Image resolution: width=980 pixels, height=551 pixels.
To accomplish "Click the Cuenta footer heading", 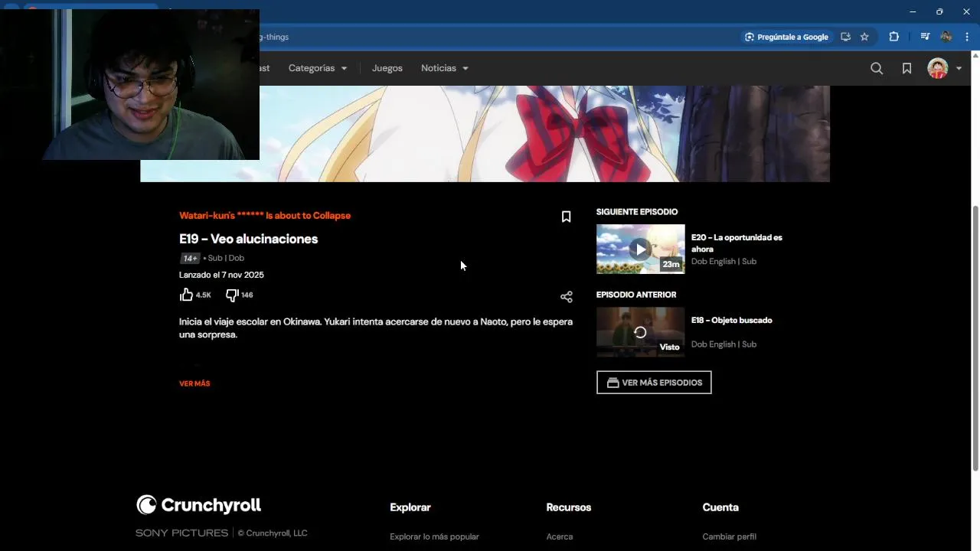I will point(720,507).
